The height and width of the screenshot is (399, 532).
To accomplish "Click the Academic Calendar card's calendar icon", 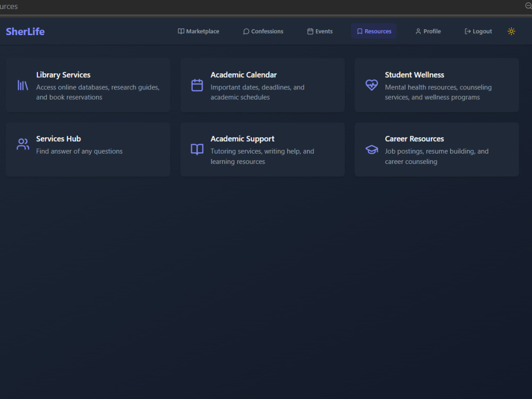I will click(197, 85).
